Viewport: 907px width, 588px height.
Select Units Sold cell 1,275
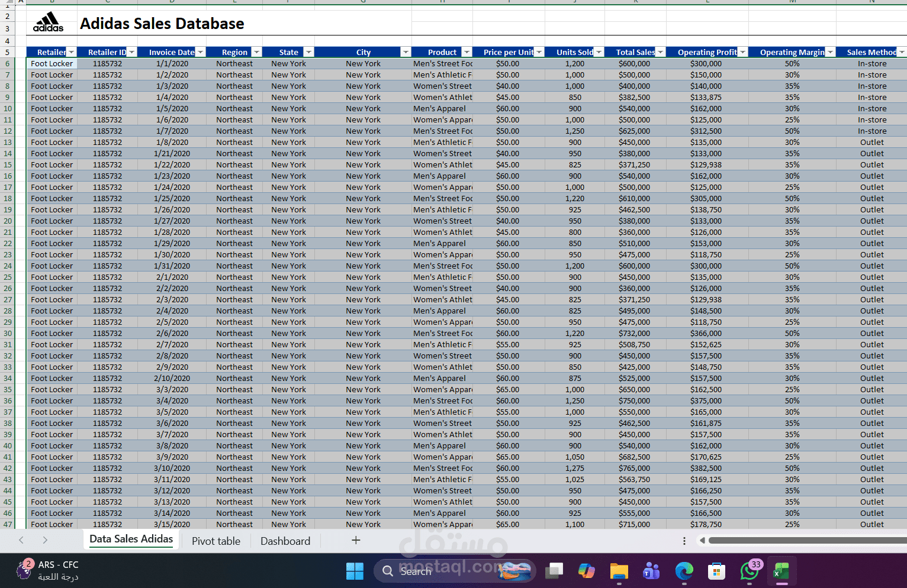(x=575, y=468)
